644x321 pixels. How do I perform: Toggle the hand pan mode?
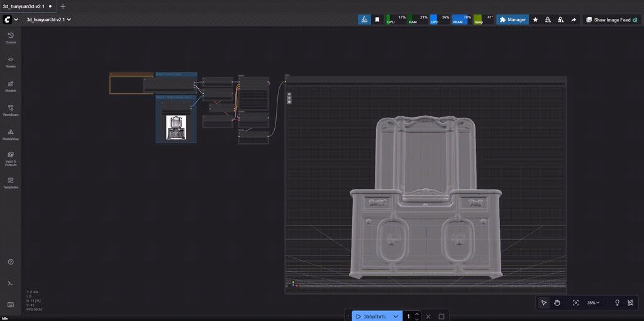tap(557, 303)
